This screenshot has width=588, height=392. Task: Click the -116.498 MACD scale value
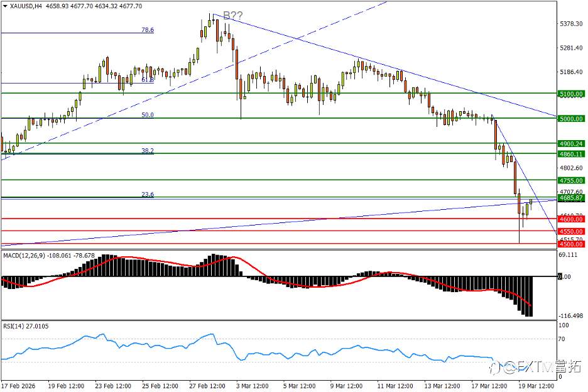click(x=571, y=316)
